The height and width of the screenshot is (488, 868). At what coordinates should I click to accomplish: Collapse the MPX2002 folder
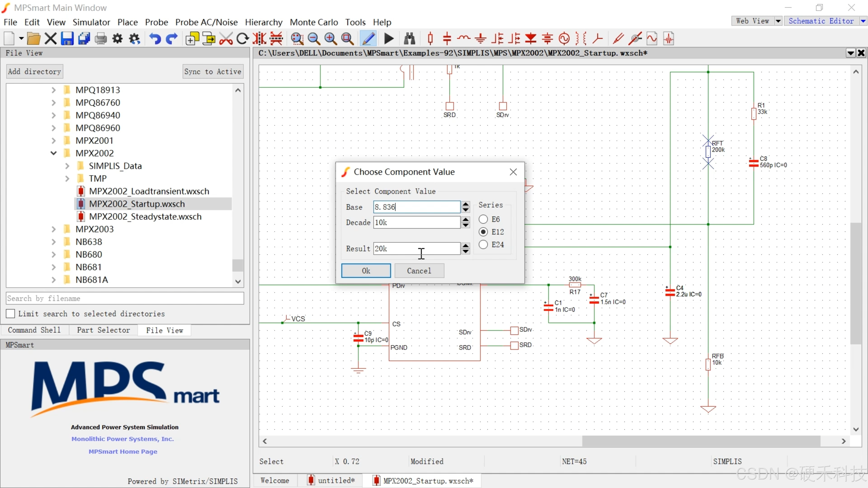54,153
